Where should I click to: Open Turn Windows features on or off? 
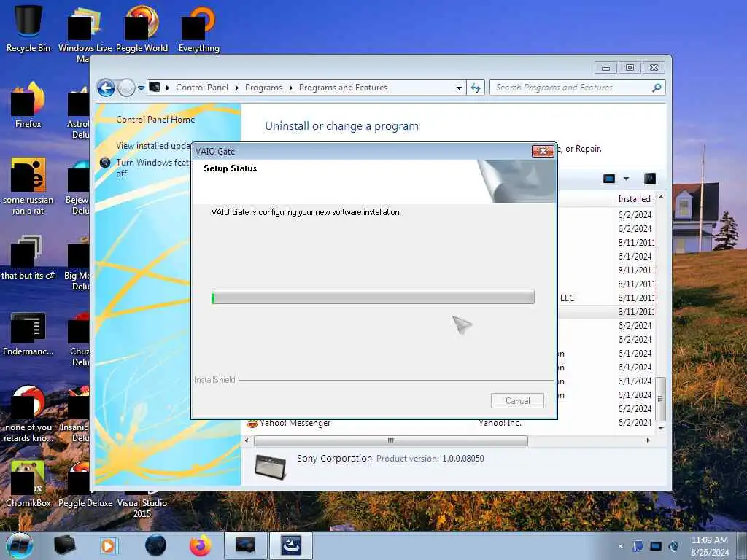(x=153, y=168)
